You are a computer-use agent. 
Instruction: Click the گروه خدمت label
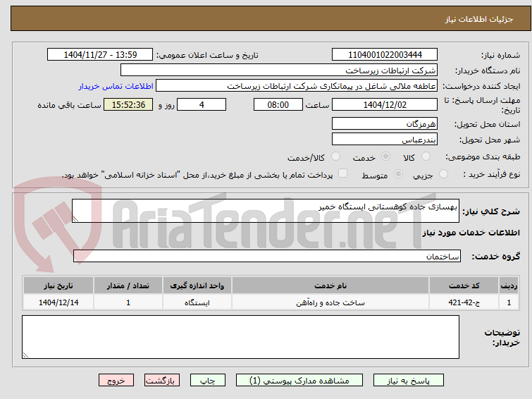495,257
